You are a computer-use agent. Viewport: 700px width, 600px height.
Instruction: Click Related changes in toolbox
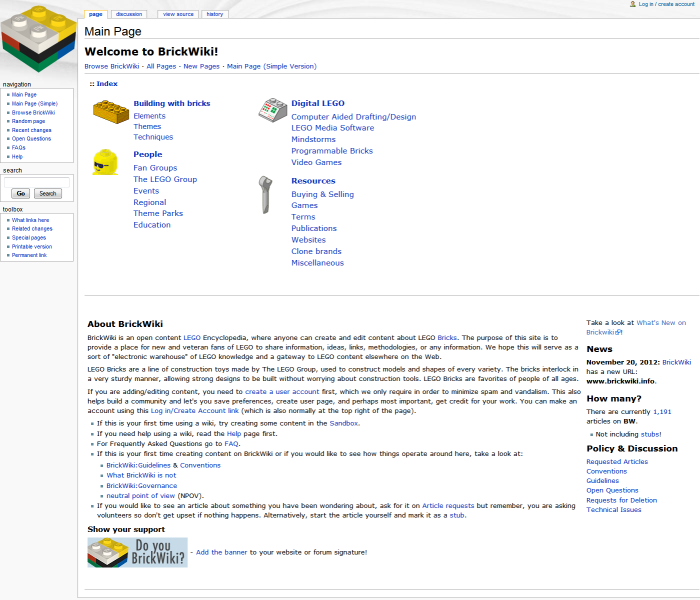[32, 229]
